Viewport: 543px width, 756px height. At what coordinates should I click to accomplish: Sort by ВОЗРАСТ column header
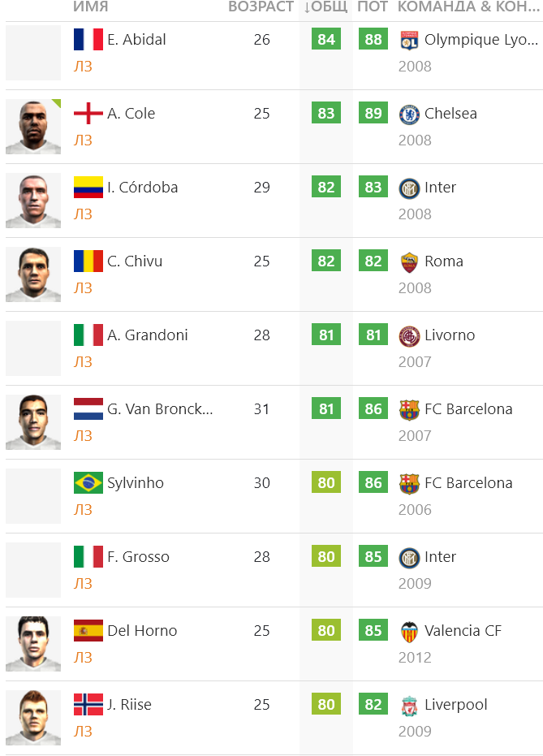261,6
